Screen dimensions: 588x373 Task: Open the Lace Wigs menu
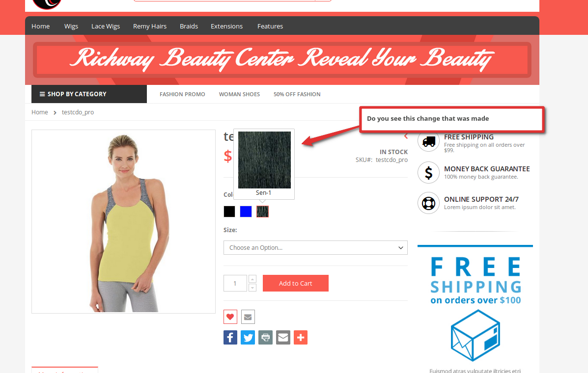pos(106,26)
